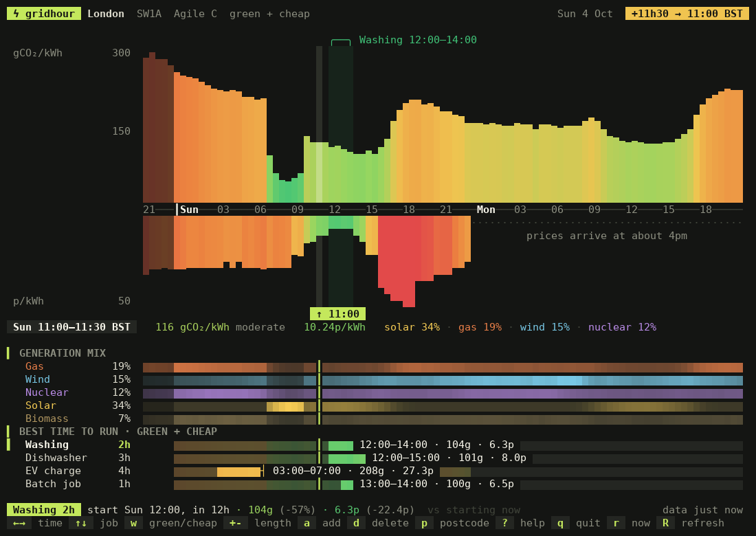Image resolution: width=756 pixels, height=536 pixels.
Task: Click the 11:00 cursor time marker
Action: [x=337, y=314]
